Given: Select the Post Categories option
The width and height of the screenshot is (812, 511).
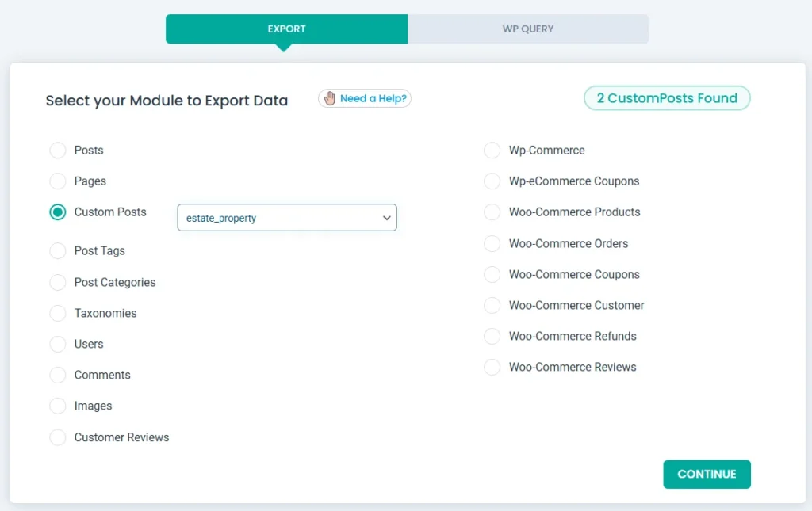Looking at the screenshot, I should point(58,283).
